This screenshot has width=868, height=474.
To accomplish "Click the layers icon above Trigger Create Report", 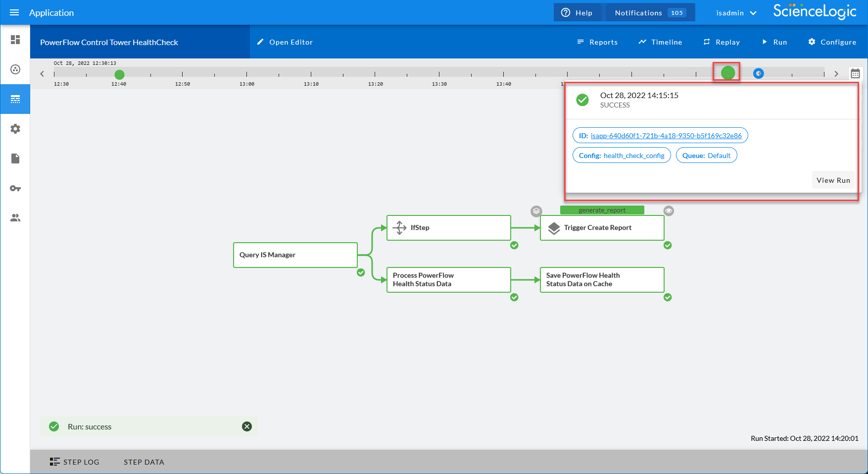I will [536, 211].
